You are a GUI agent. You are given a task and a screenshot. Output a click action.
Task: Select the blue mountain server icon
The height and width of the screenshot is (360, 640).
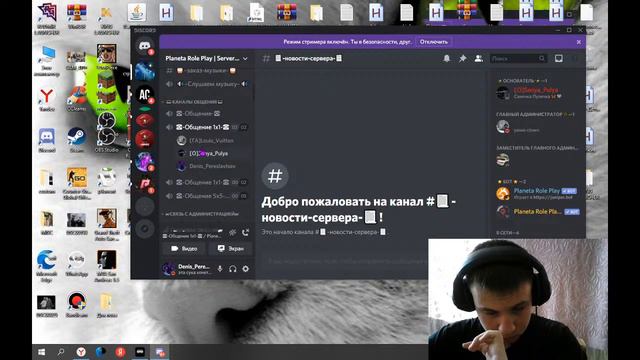144,71
